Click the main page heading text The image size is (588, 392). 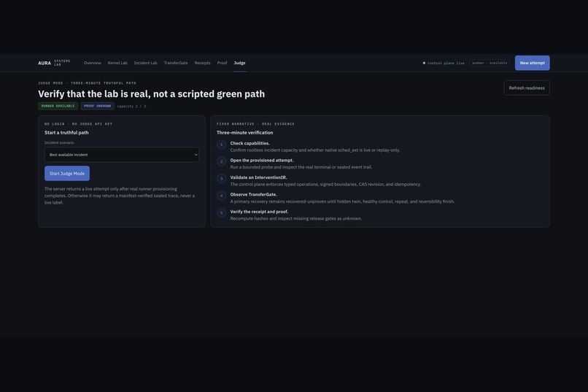coord(152,93)
